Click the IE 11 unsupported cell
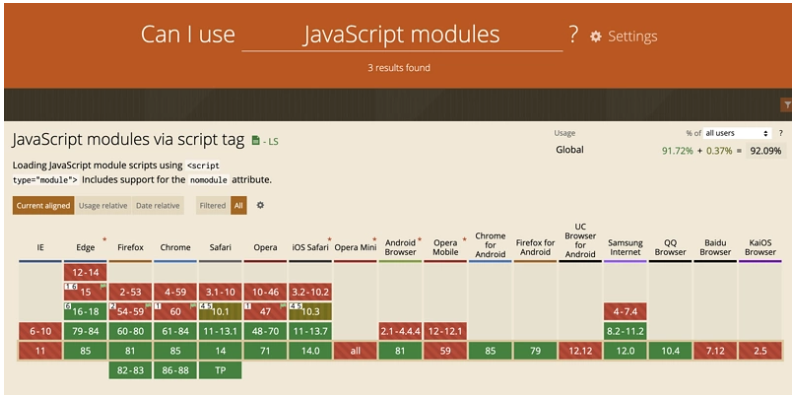This screenshot has width=796, height=401. [40, 351]
